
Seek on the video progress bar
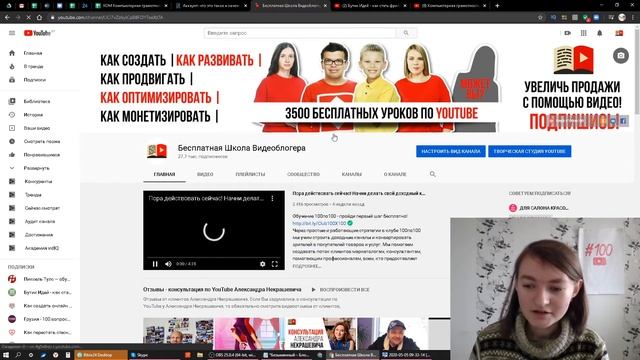pos(213,258)
